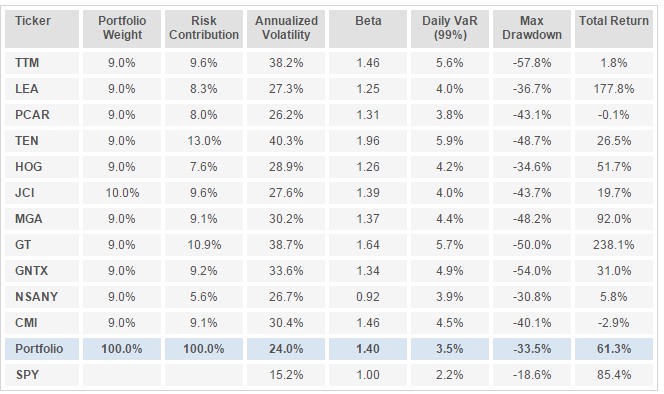
Task: Select the NSANY ticker cell
Action: tap(42, 297)
